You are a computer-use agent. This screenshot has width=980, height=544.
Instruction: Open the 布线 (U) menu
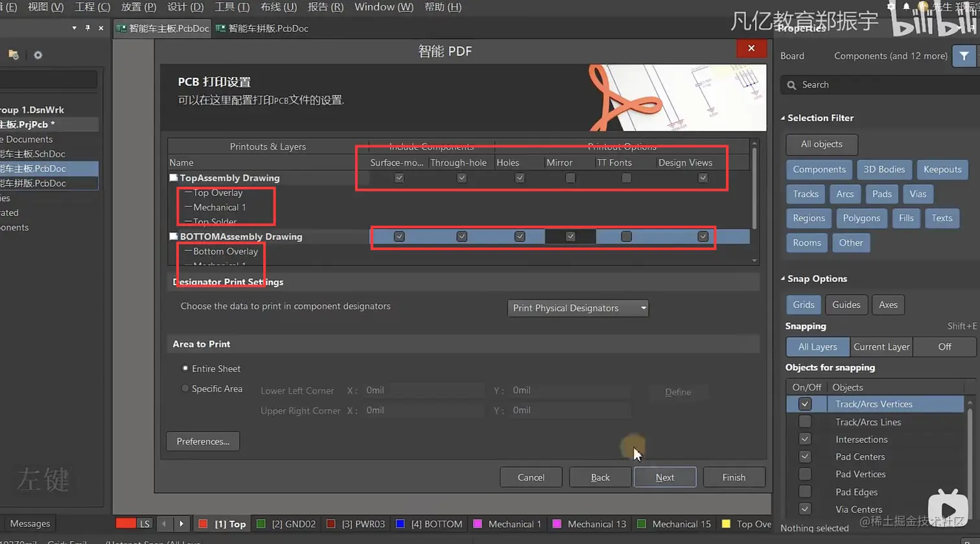point(279,7)
